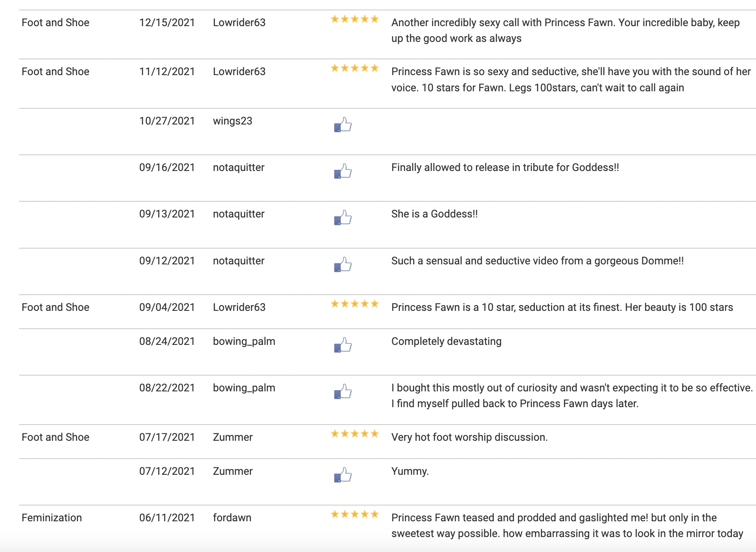
Task: Click thumbs-up icon next to Zummer's 07/12/2021 review
Action: pyautogui.click(x=343, y=475)
